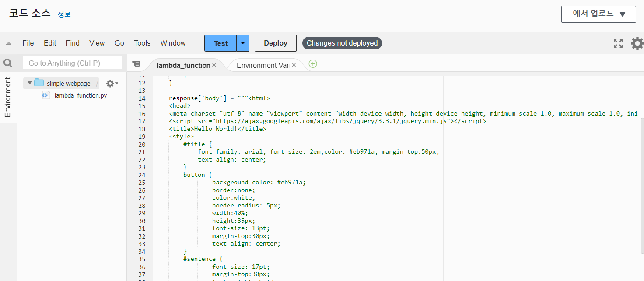
Task: Open the Go menu
Action: [x=119, y=43]
